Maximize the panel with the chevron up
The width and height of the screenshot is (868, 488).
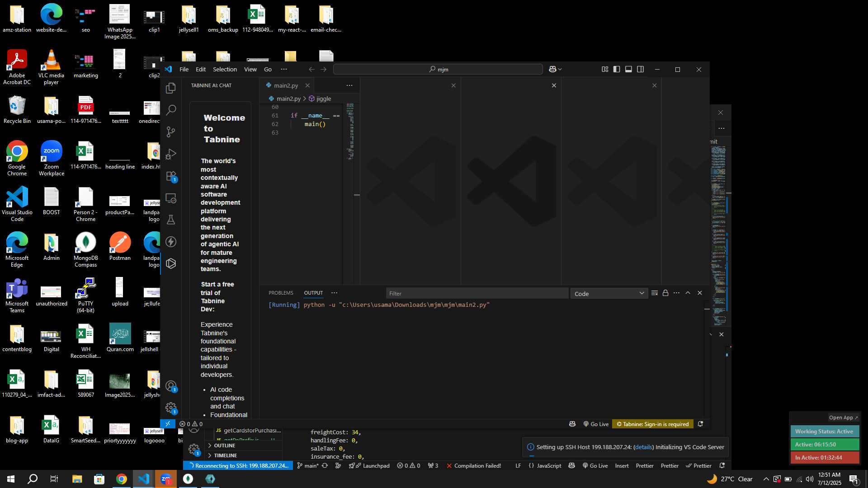(688, 293)
